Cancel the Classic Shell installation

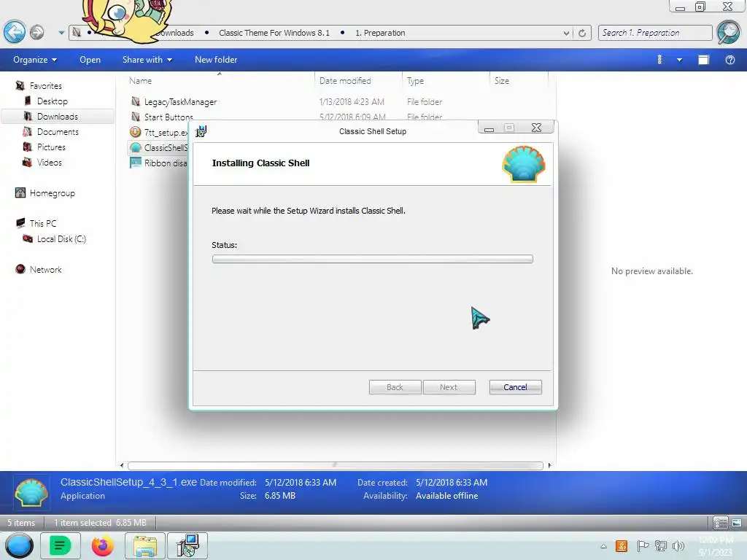tap(516, 387)
